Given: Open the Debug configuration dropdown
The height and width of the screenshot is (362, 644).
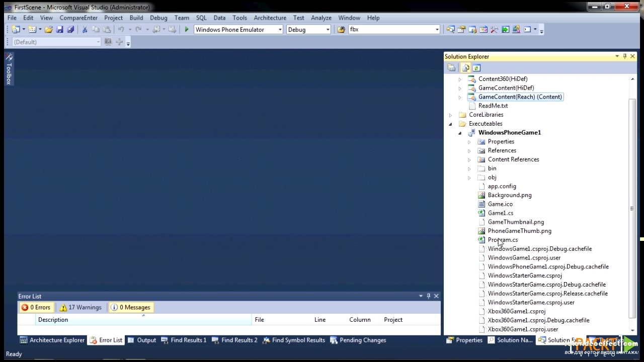Looking at the screenshot, I should [x=328, y=30].
